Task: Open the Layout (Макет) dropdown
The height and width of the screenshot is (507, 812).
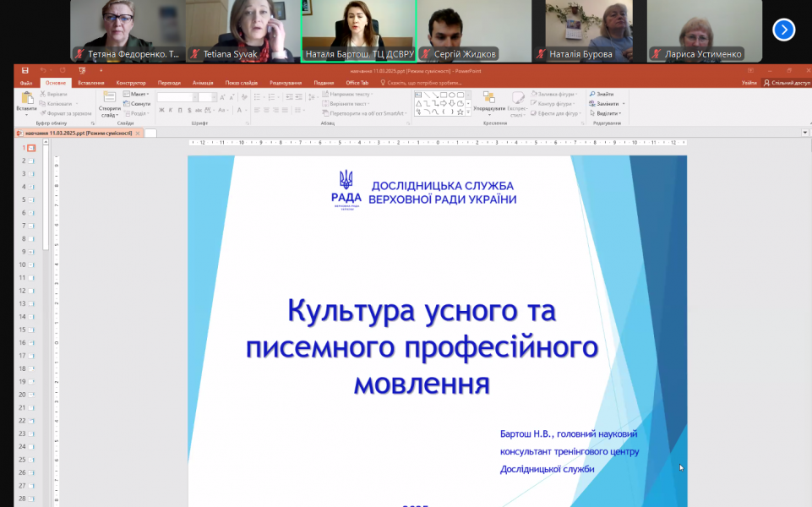Action: [x=139, y=94]
